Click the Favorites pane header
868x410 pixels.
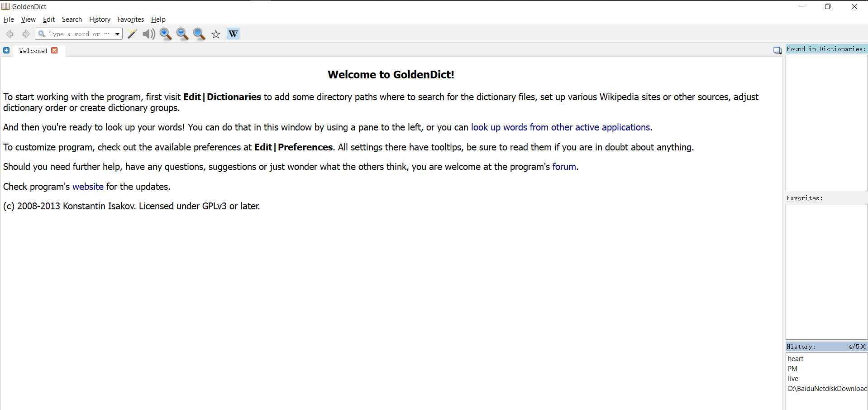coord(826,198)
